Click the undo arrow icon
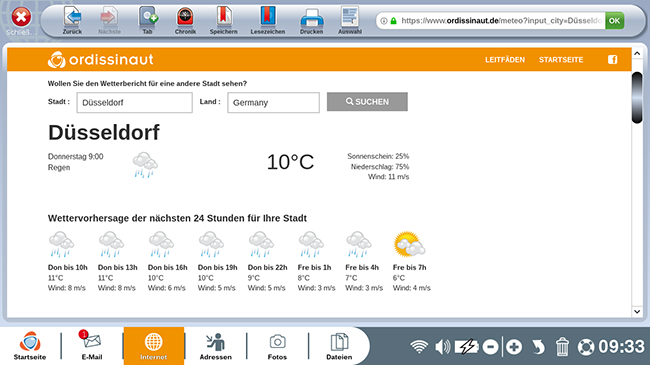This screenshot has height=365, width=650. tap(538, 347)
